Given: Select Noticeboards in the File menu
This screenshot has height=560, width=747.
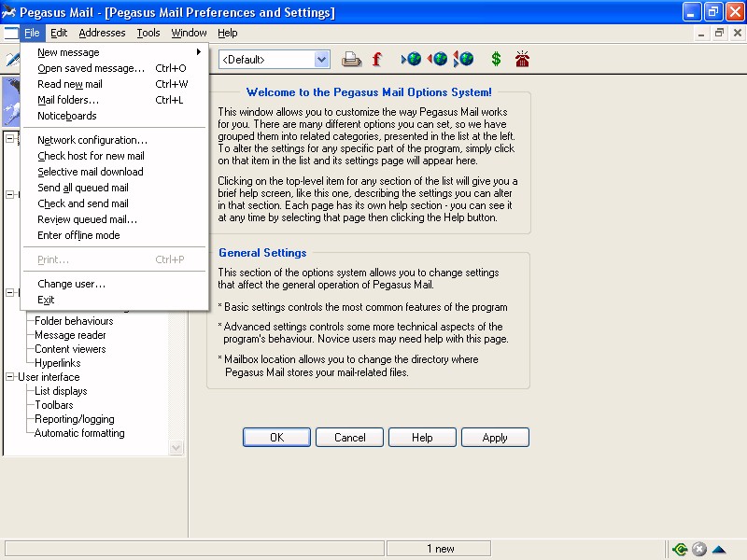Looking at the screenshot, I should click(x=114, y=116).
